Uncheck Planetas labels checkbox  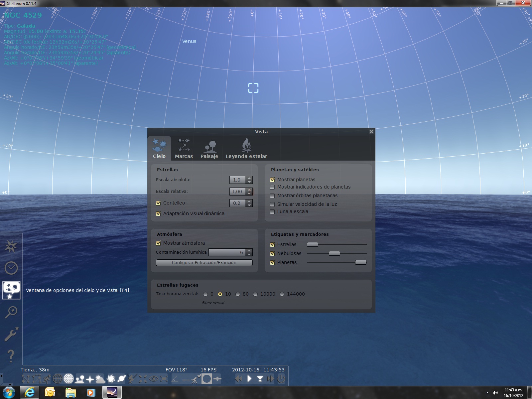pyautogui.click(x=272, y=262)
